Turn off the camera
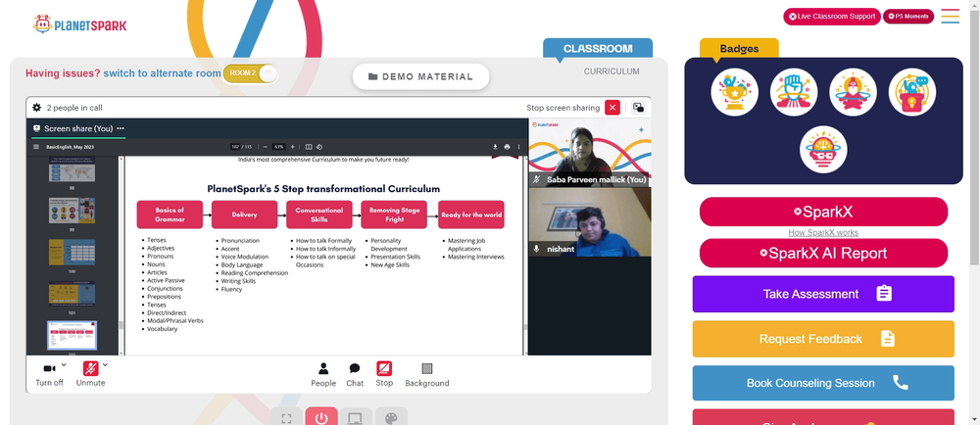The image size is (980, 425). (x=49, y=374)
